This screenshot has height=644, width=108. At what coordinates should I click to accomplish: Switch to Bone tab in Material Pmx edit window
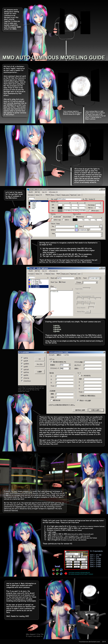53,195
